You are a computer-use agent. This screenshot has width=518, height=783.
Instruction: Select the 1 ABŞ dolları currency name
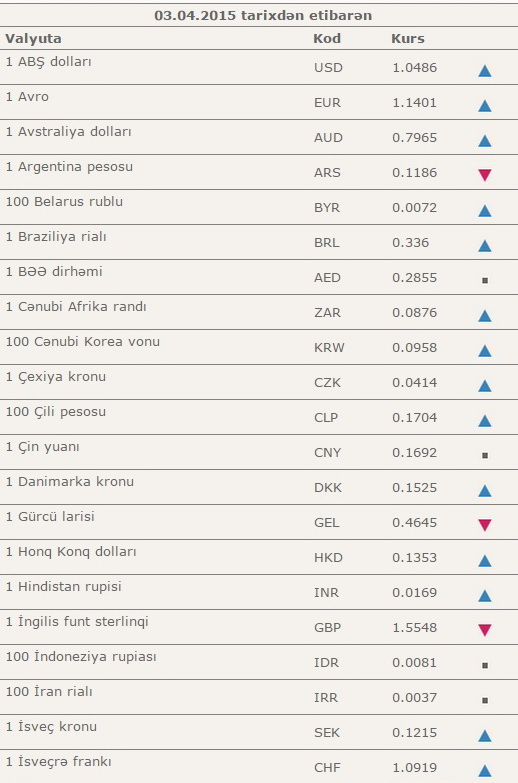coord(48,61)
